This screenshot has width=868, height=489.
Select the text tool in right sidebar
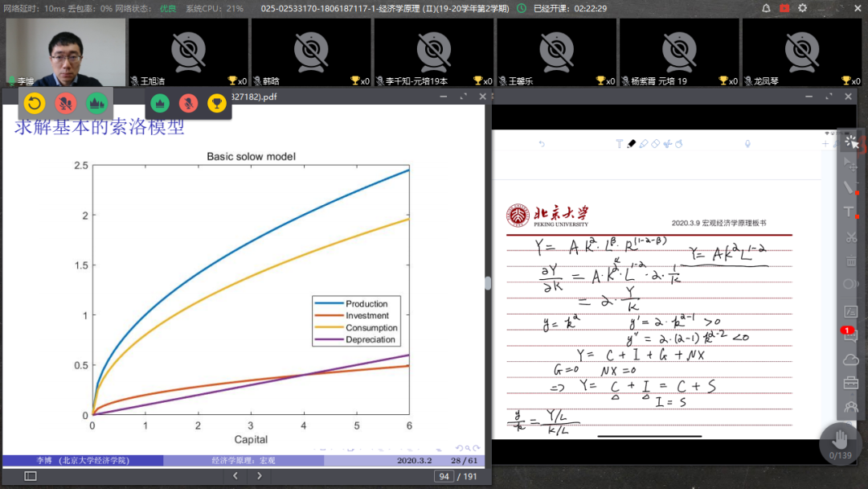849,212
